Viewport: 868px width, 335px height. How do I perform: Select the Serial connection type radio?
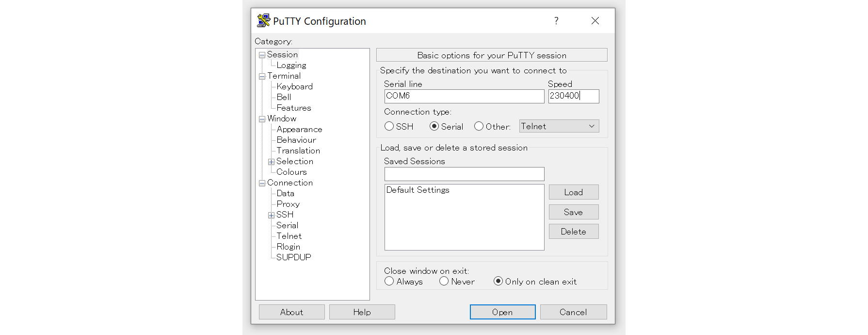point(434,126)
